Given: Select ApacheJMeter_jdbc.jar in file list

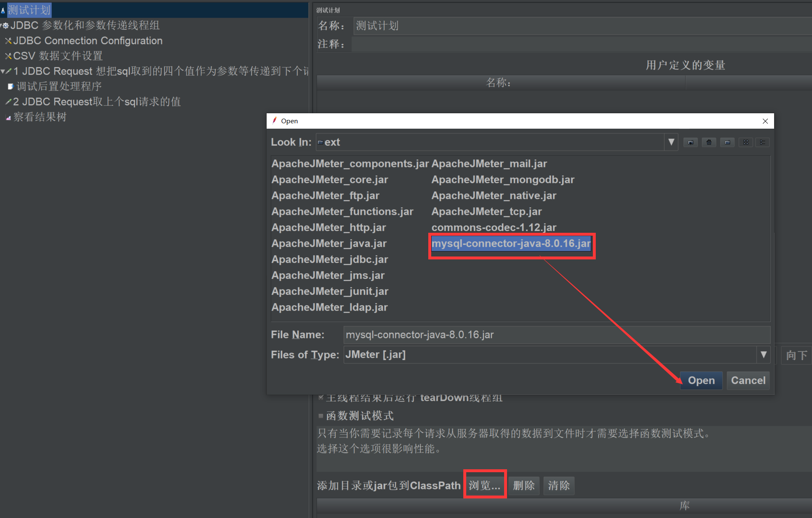Looking at the screenshot, I should 330,259.
